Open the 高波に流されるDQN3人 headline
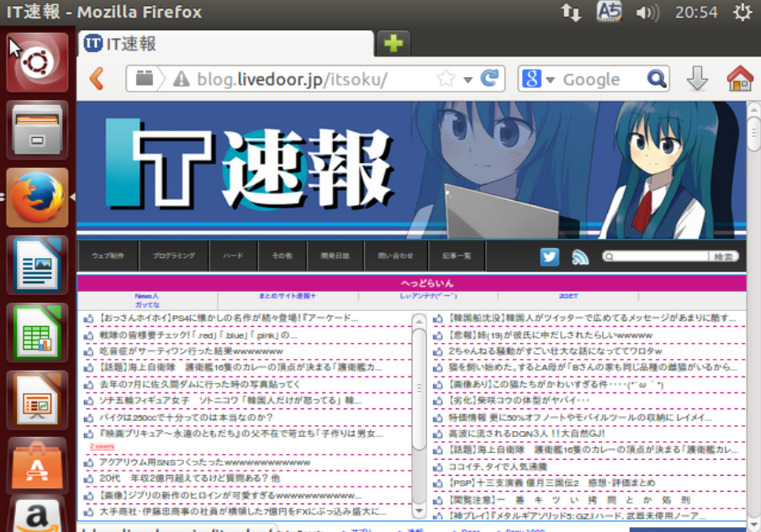The width and height of the screenshot is (761, 532). click(526, 434)
